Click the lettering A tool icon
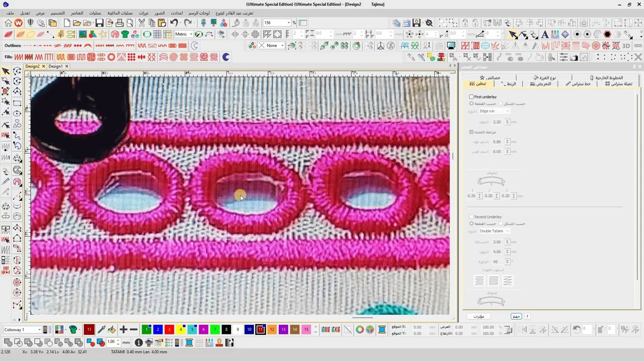 pyautogui.click(x=545, y=34)
